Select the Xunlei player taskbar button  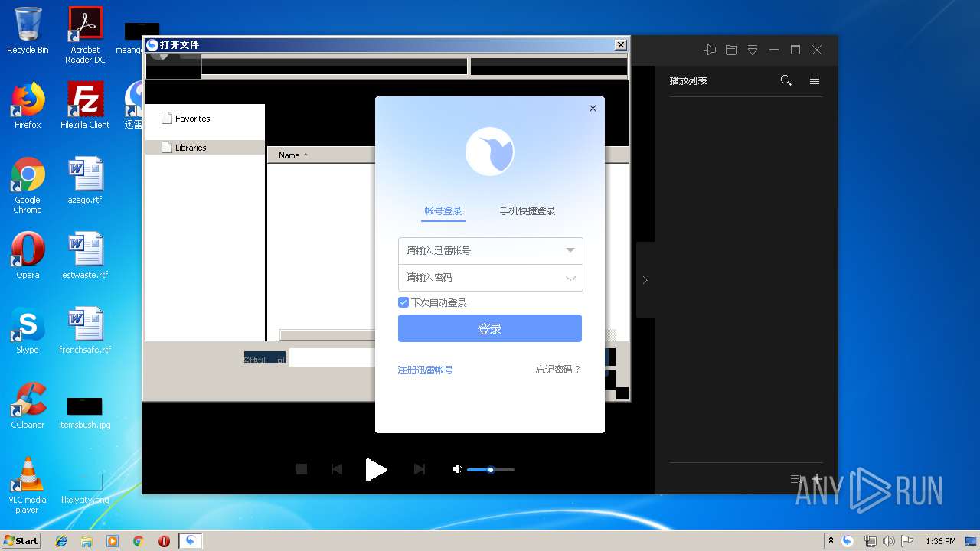191,541
